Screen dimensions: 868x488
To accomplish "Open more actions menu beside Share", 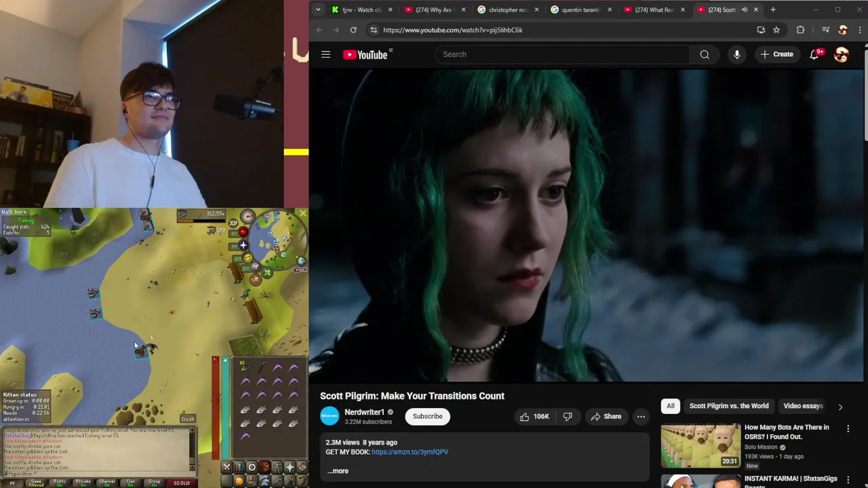I will (x=641, y=417).
